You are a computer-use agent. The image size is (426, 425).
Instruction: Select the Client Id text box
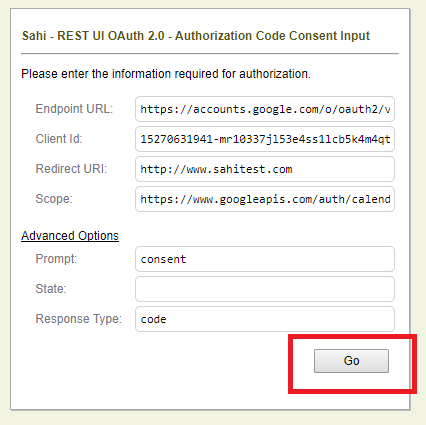click(x=265, y=139)
